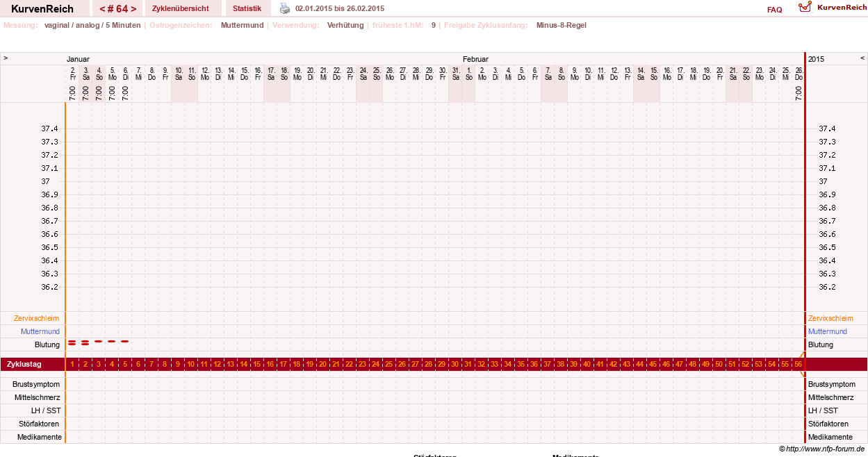
Task: Click the left Muttermund row label
Action: point(40,331)
